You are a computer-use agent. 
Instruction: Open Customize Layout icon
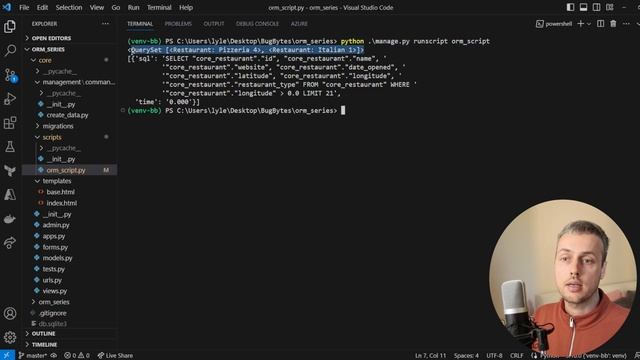[609, 7]
